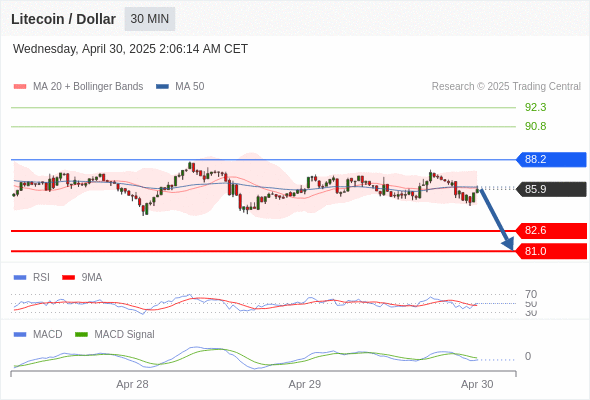590x400 pixels.
Task: Click the 30 MIN timeframe badge
Action: coord(150,19)
